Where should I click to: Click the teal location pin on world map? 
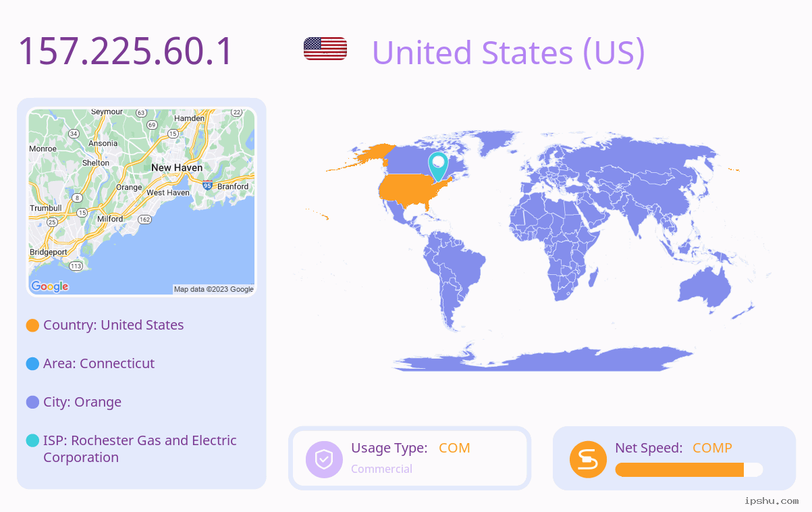[438, 166]
